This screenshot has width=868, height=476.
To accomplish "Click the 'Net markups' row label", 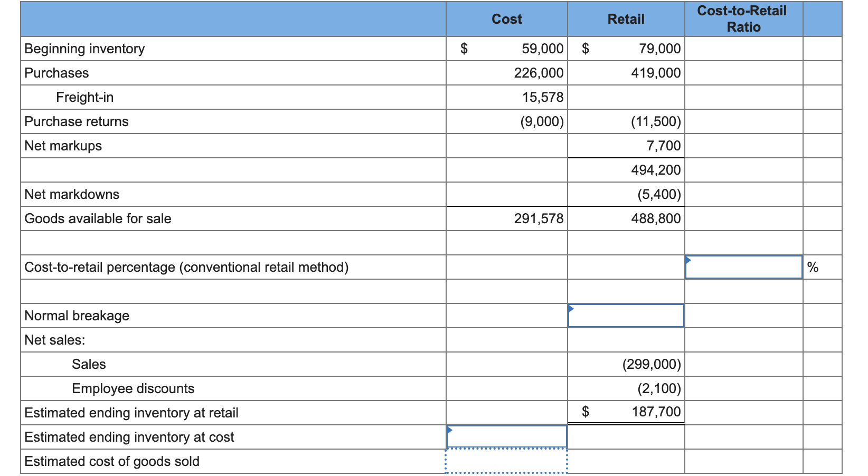I will (63, 146).
